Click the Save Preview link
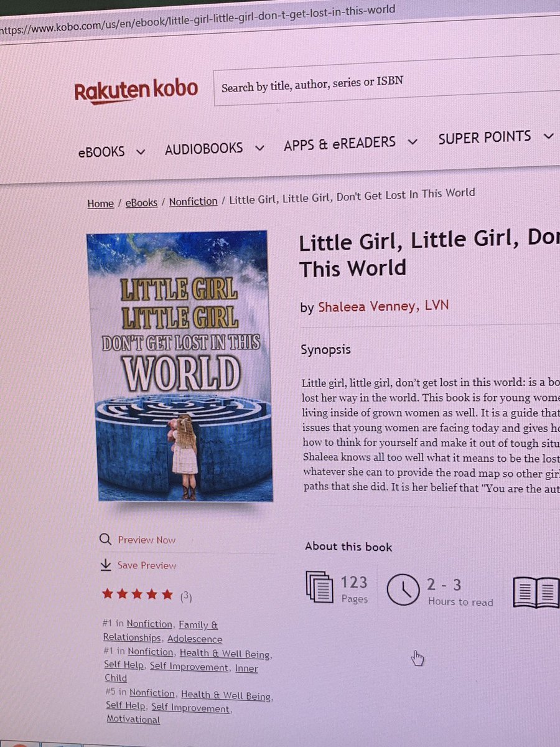560x747 pixels. (x=147, y=565)
